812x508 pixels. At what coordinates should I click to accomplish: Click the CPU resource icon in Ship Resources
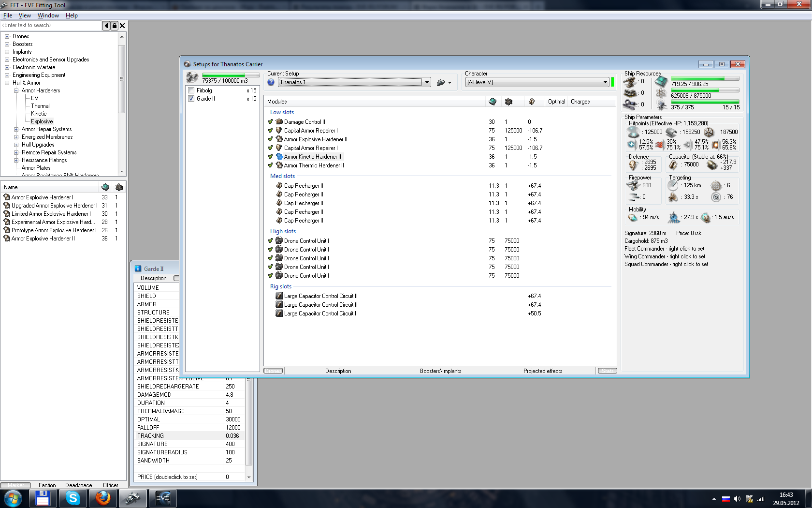tap(661, 82)
